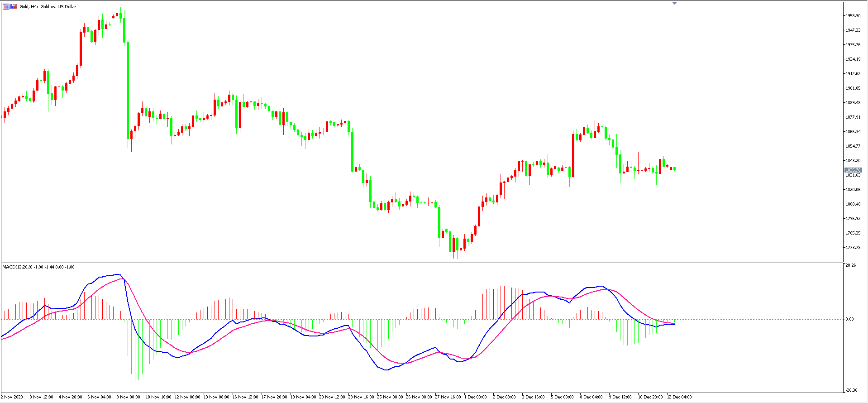Image resolution: width=868 pixels, height=403 pixels.
Task: Click the 1912.62 price axis label
Action: [x=853, y=74]
